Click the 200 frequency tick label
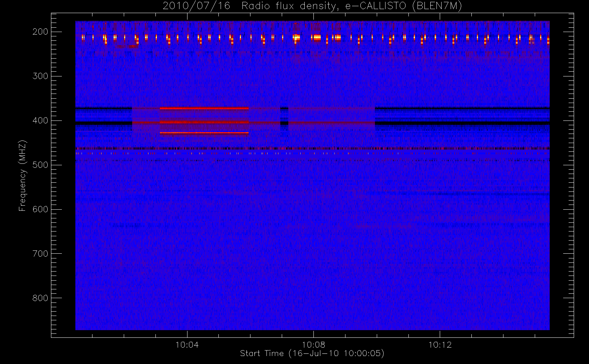The width and height of the screenshot is (589, 364). pyautogui.click(x=40, y=32)
